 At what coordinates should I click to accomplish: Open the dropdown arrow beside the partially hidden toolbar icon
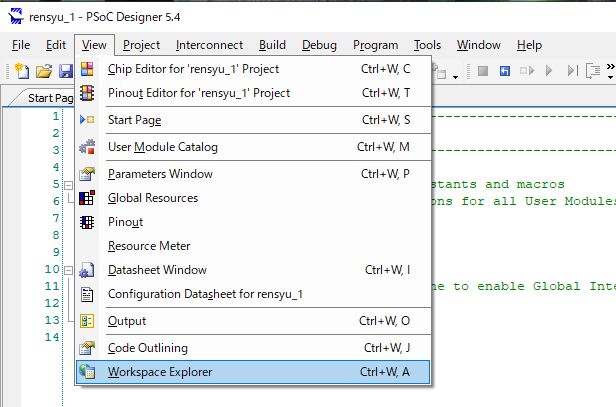pyautogui.click(x=455, y=77)
